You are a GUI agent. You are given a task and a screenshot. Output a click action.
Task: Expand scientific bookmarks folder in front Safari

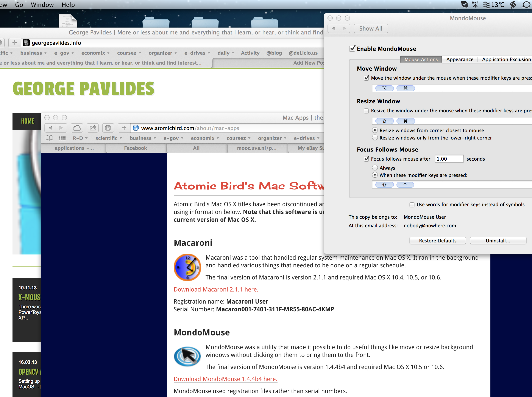pos(109,138)
